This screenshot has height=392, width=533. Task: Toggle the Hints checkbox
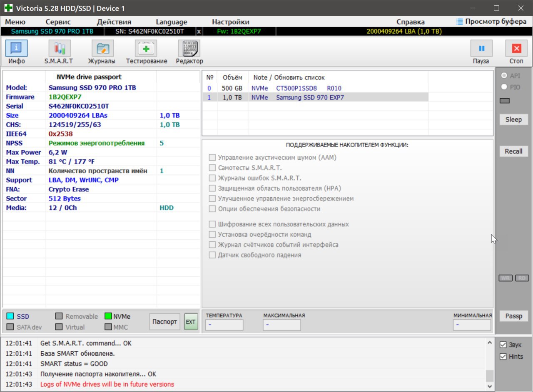[503, 357]
